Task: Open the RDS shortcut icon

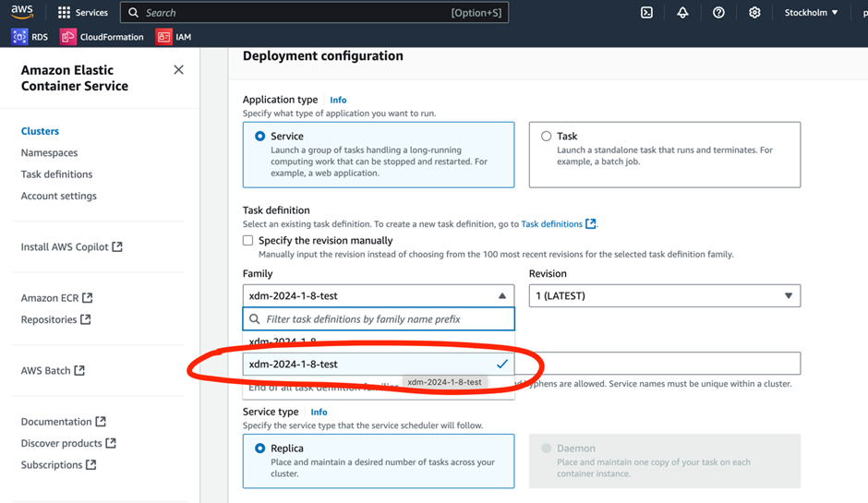Action: tap(19, 37)
